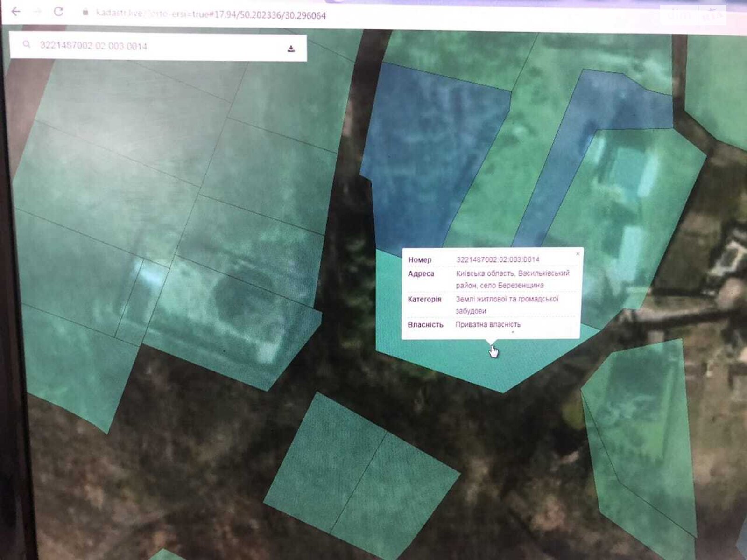The image size is (747, 560).
Task: Click the lock icon in address bar
Action: click(85, 13)
